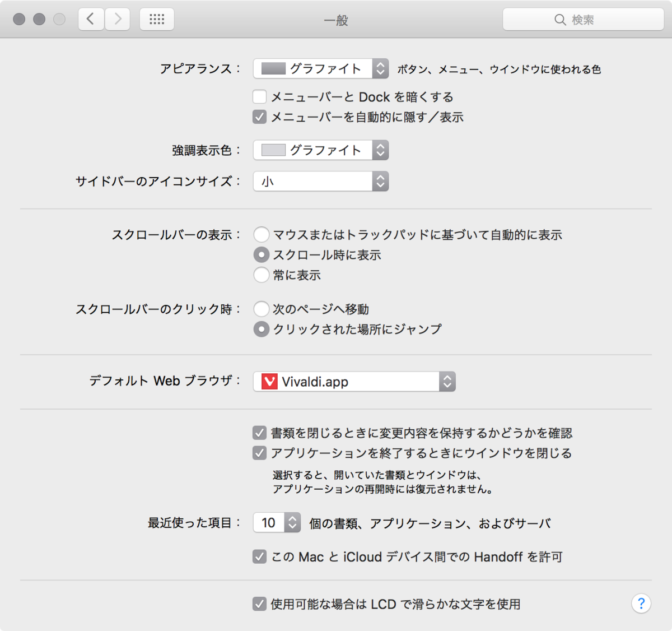Viewport: 672px width, 631px height.
Task: Select クリックされた場所にジャンプ radio button
Action: pyautogui.click(x=261, y=329)
